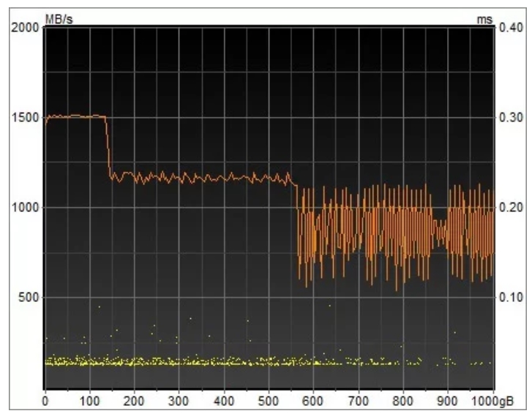Click the 700 label on the horizontal axis

coord(359,401)
